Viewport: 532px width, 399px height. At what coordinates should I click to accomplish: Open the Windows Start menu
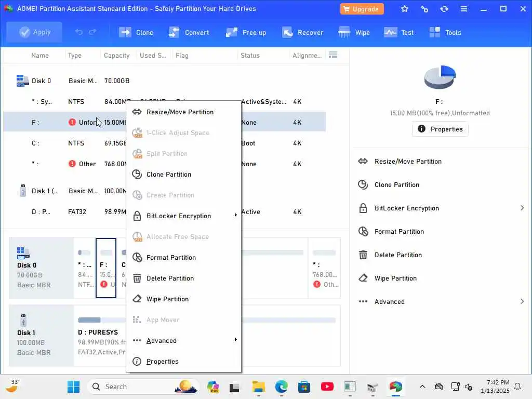pos(73,387)
